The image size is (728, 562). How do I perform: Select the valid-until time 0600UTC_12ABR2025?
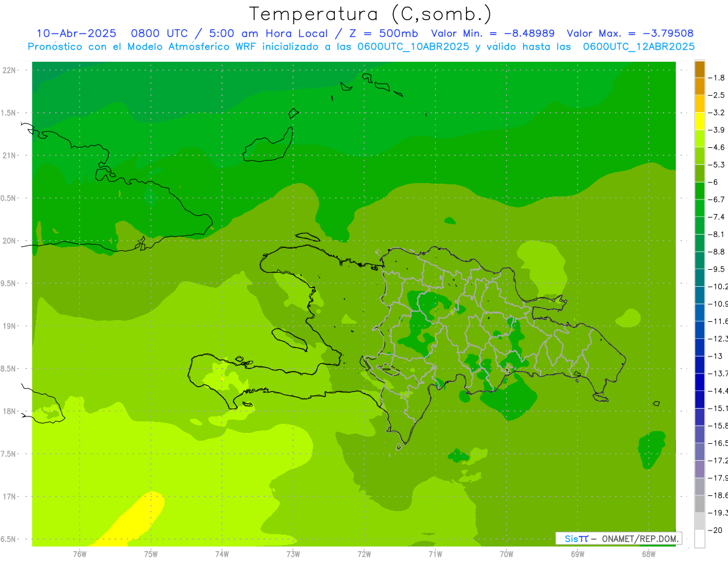point(638,47)
